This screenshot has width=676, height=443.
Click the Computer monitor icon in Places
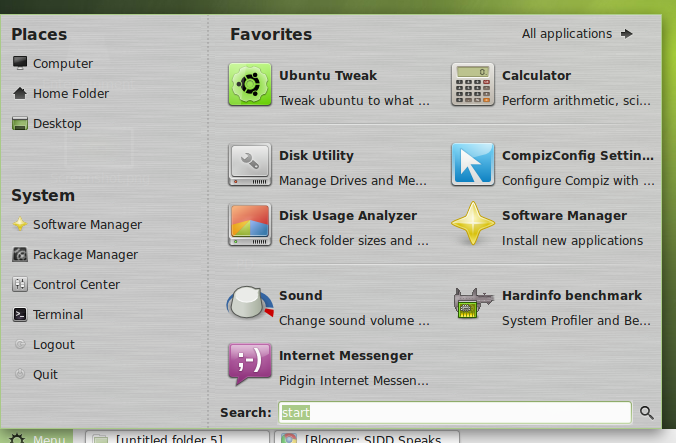coord(20,63)
